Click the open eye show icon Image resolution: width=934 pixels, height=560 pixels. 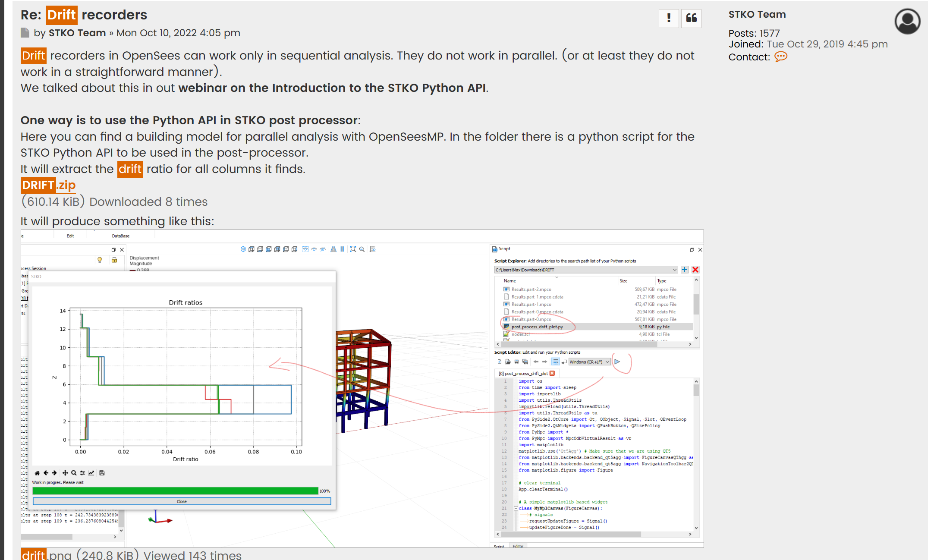314,249
